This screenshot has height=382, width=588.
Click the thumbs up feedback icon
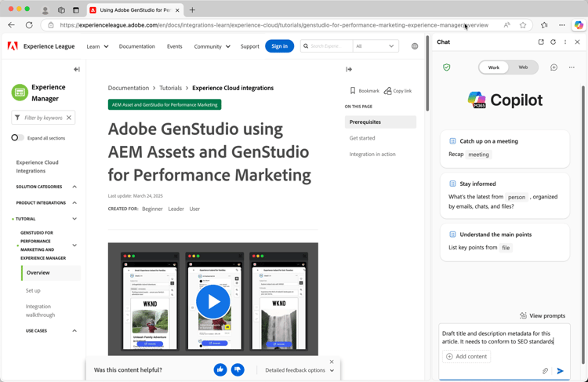click(x=220, y=369)
